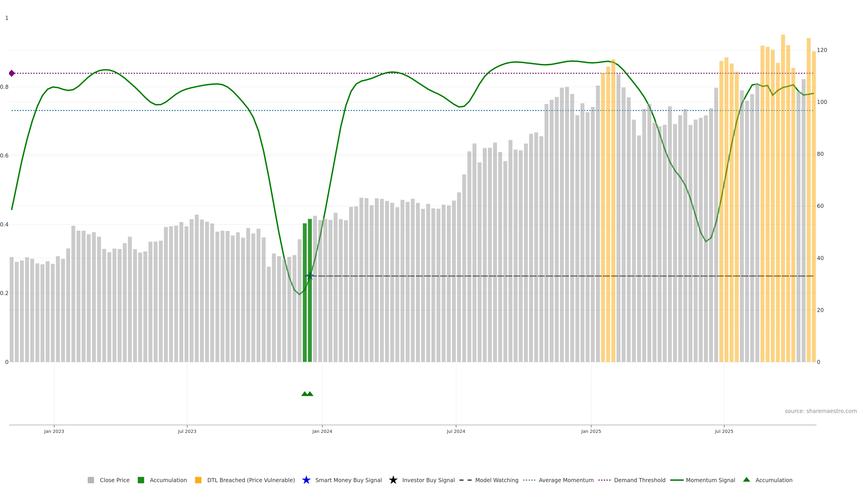Click the Jan 2024 axis label
868x488 pixels.
pyautogui.click(x=322, y=431)
